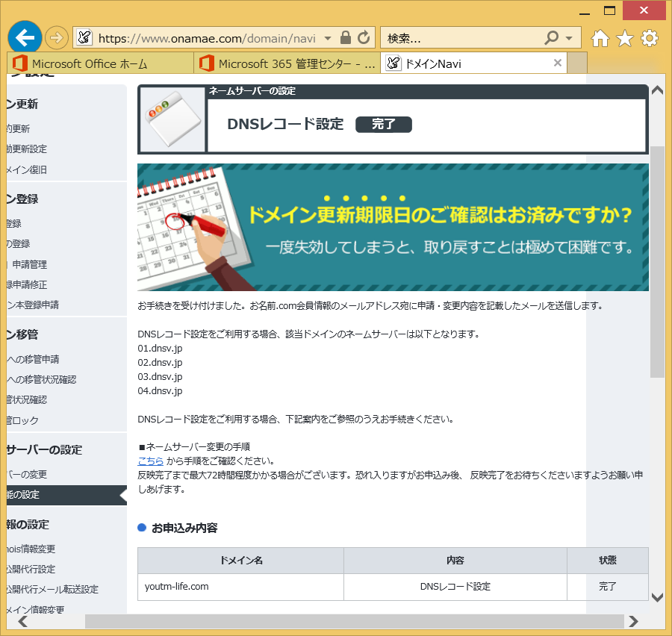Click the horizontal scrollbar thumb
672x636 pixels.
(x=355, y=621)
